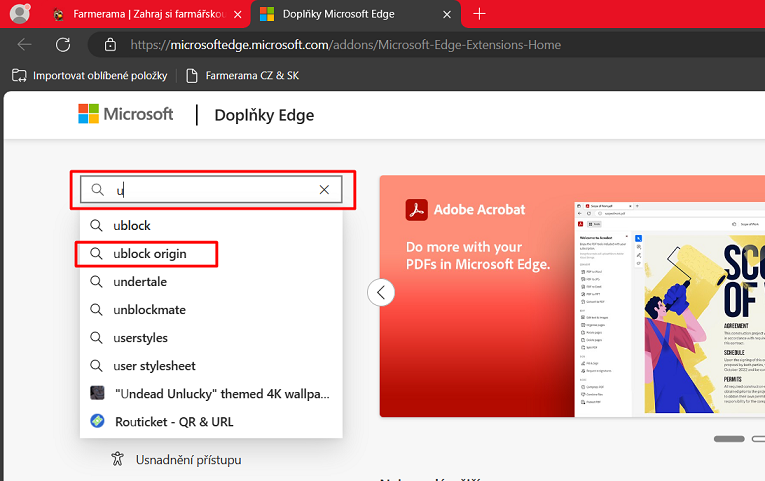Click the Microsoft logo
Viewport: 765px width, 481px height.
(x=125, y=114)
